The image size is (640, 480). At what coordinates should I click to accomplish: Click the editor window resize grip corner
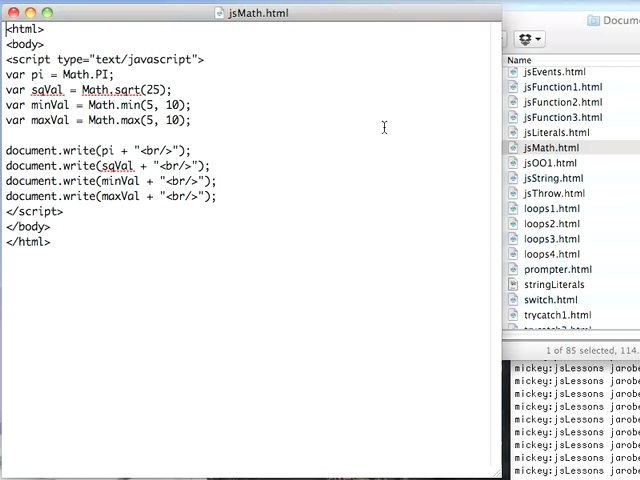click(497, 473)
